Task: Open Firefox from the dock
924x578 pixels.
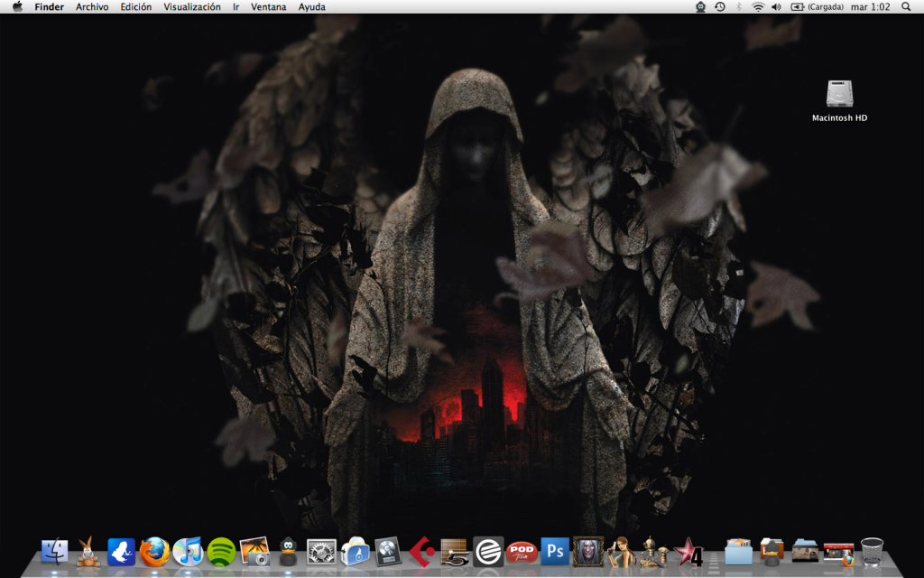Action: pyautogui.click(x=154, y=550)
